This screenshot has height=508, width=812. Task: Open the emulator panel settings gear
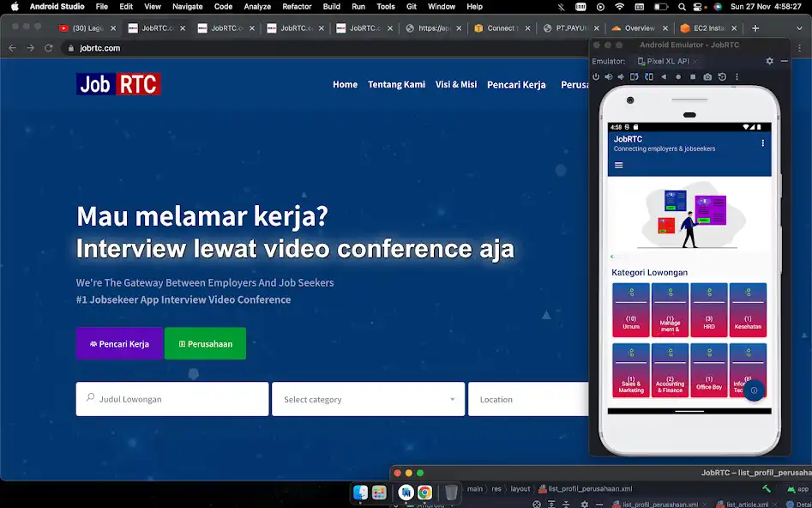point(769,61)
